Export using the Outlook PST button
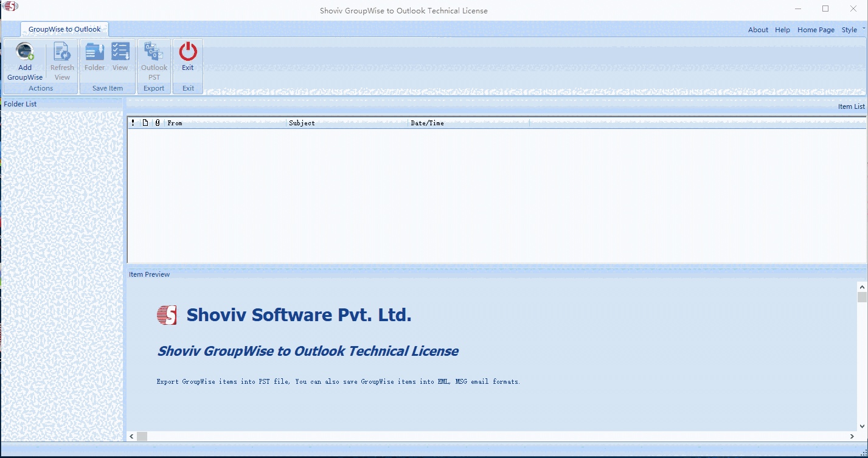Viewport: 868px width, 458px height. tap(154, 61)
